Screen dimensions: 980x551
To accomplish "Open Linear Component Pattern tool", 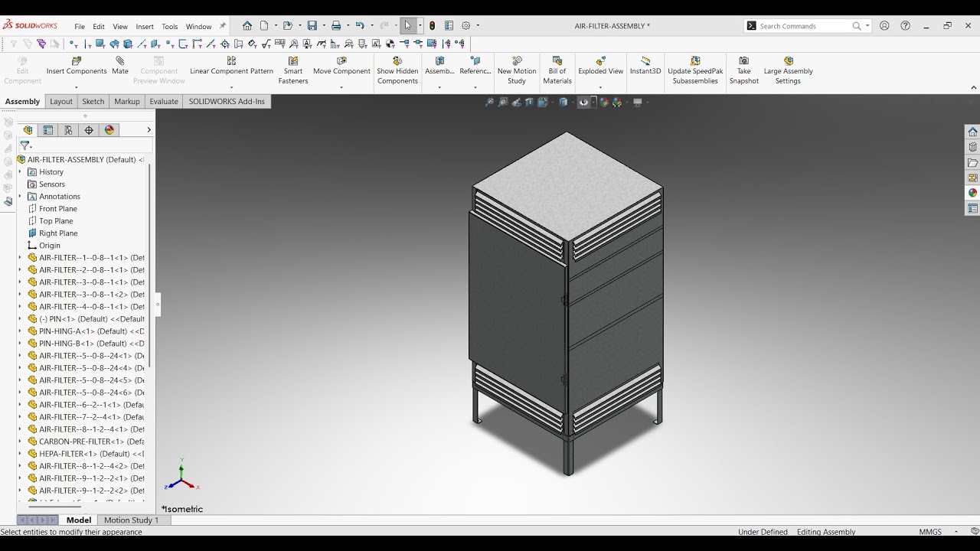I will [x=231, y=60].
